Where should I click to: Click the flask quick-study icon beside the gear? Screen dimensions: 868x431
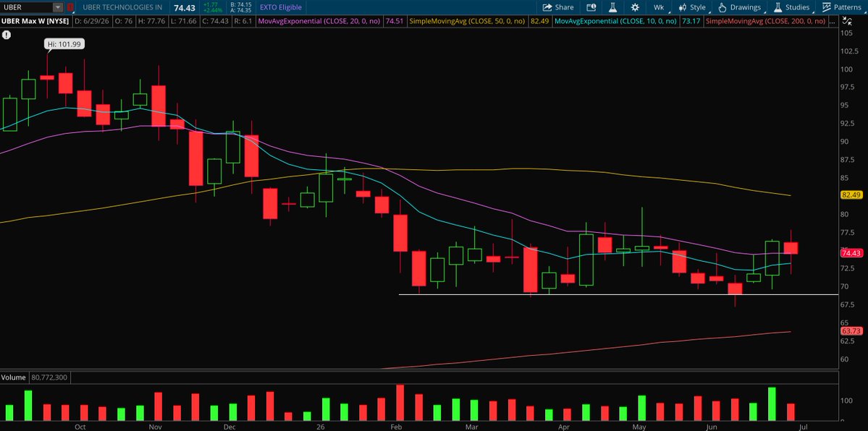[x=612, y=7]
